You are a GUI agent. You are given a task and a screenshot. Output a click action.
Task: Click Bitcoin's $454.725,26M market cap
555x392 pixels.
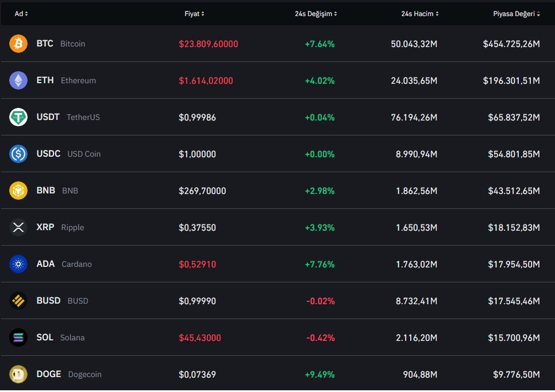tap(511, 44)
